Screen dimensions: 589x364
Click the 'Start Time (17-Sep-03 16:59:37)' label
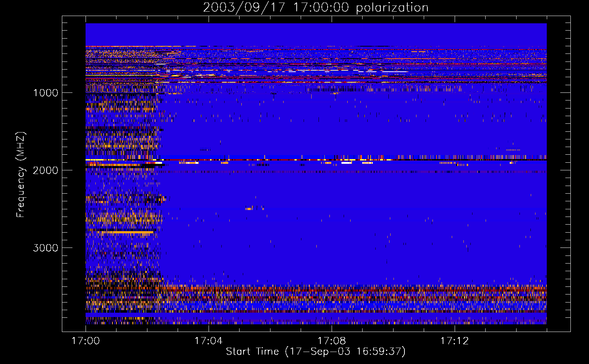(316, 352)
